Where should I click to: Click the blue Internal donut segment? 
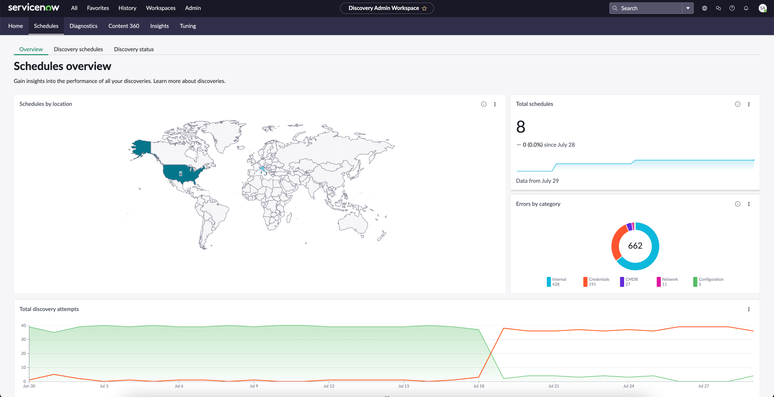[x=655, y=247]
